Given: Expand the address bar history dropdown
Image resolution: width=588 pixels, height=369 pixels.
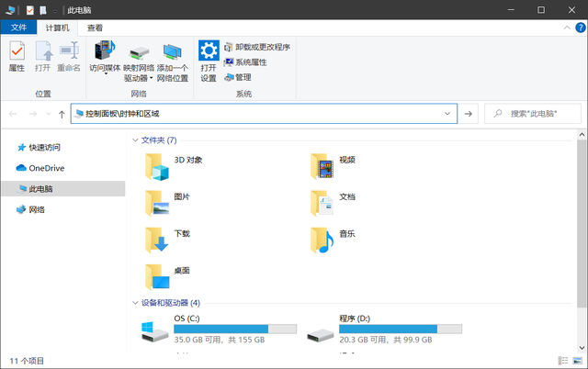Looking at the screenshot, I should (x=449, y=113).
